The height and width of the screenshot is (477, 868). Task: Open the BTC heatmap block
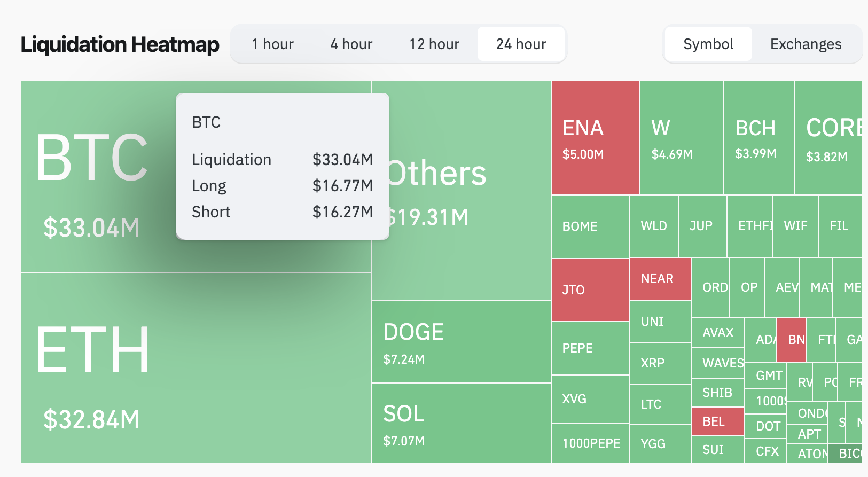pos(96,176)
